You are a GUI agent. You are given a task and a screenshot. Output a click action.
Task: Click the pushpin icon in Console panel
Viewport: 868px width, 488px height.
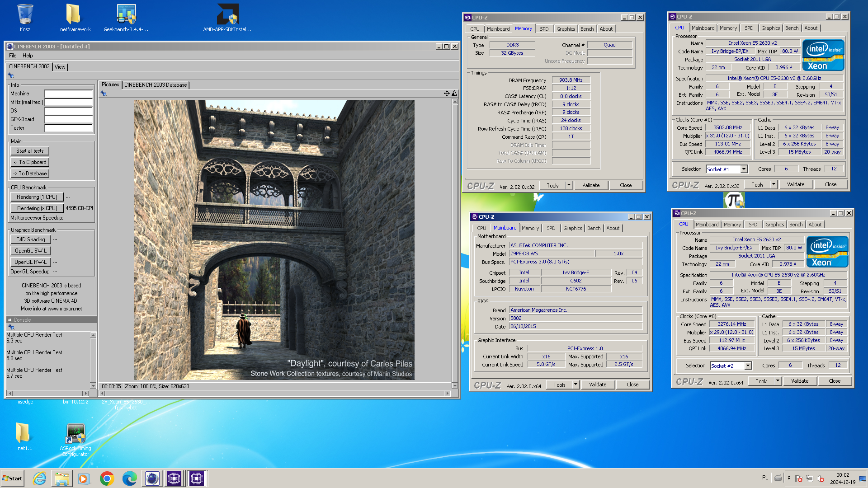click(11, 327)
